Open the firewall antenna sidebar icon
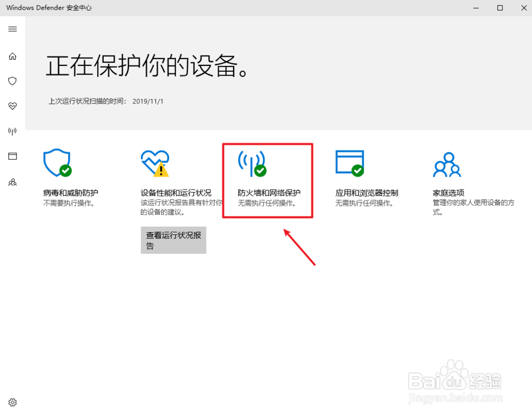532x416 pixels. pos(13,131)
